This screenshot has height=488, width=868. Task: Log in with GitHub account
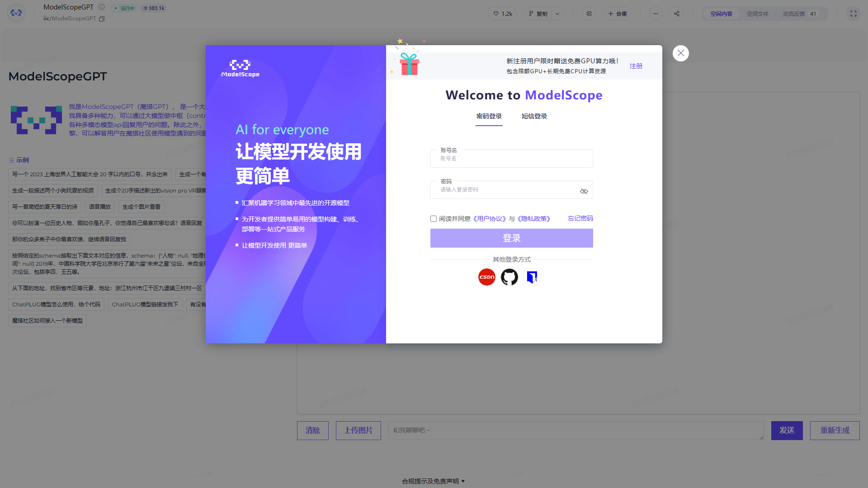point(509,277)
